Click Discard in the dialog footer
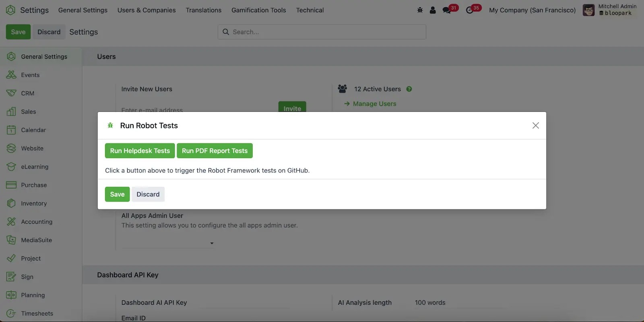Image resolution: width=644 pixels, height=322 pixels. 148,194
